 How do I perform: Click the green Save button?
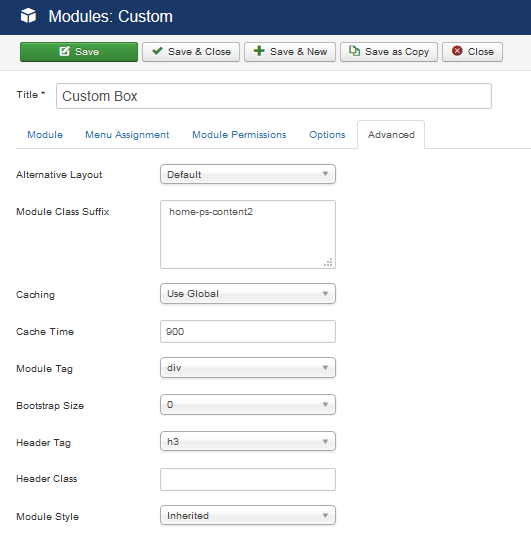click(x=79, y=52)
